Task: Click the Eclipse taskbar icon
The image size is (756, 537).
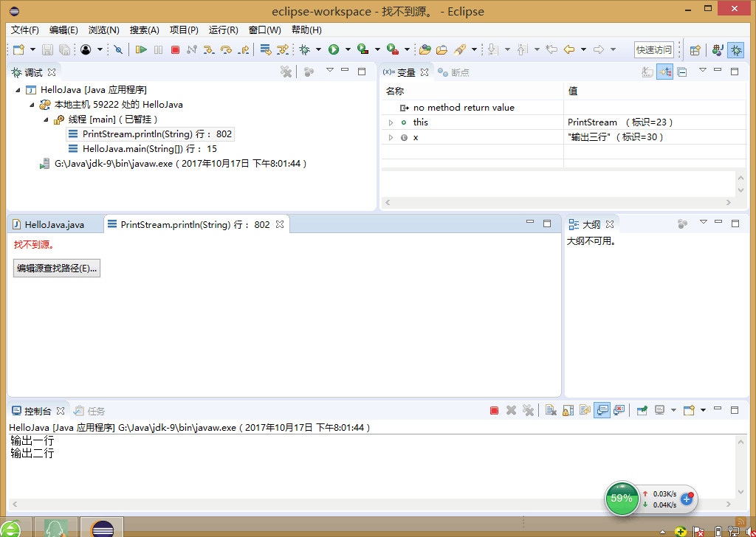Action: [102, 528]
